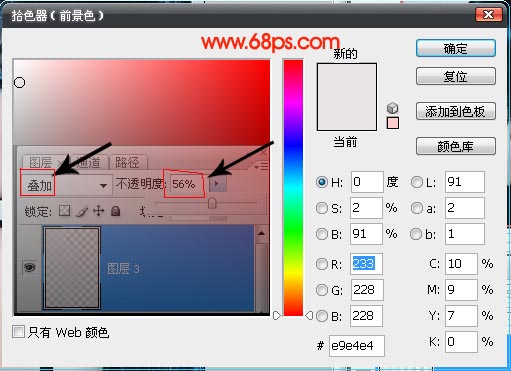
Task: Switch to the 通道 channels tab
Action: click(x=88, y=163)
